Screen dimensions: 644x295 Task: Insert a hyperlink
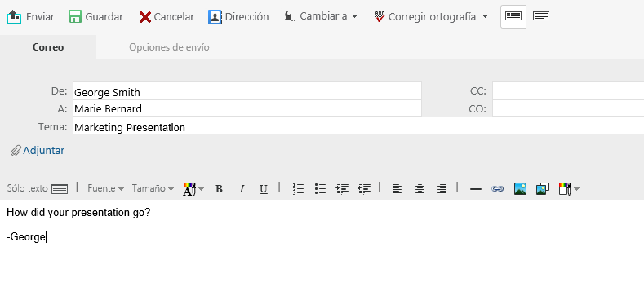pyautogui.click(x=497, y=189)
